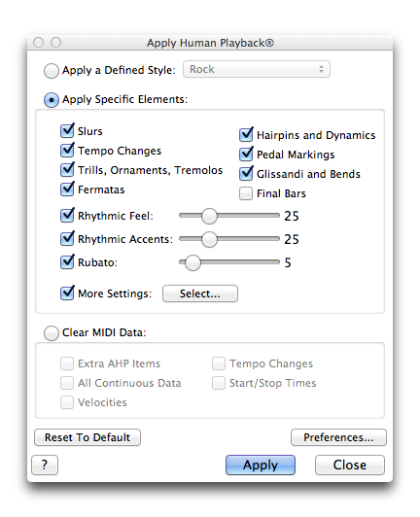The width and height of the screenshot is (420, 517).
Task: Open the Preferences... button
Action: pyautogui.click(x=338, y=437)
